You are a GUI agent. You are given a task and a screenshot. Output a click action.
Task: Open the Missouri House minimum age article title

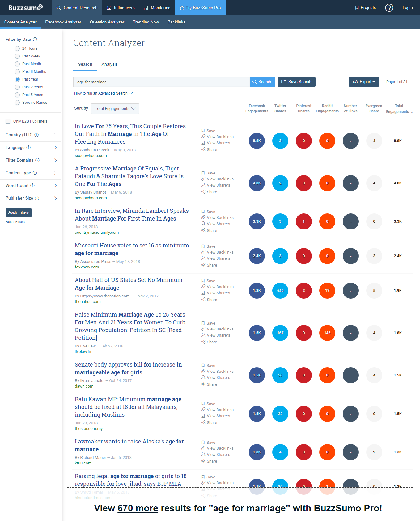132,249
